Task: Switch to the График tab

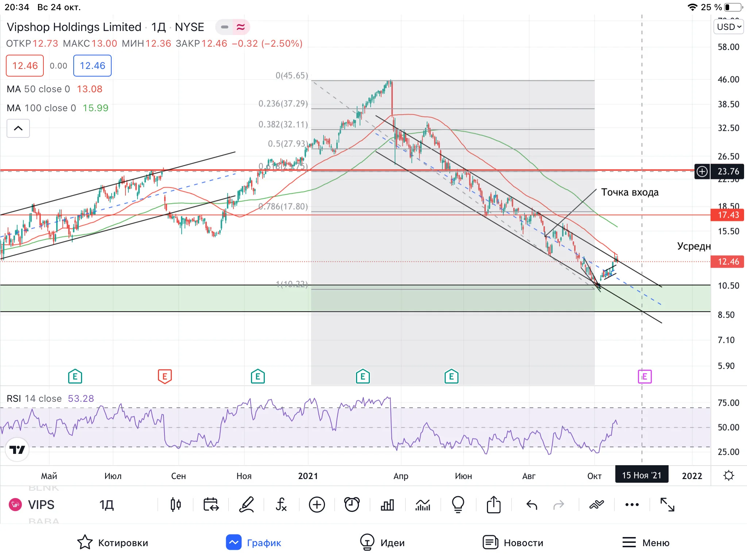Action: pyautogui.click(x=253, y=542)
